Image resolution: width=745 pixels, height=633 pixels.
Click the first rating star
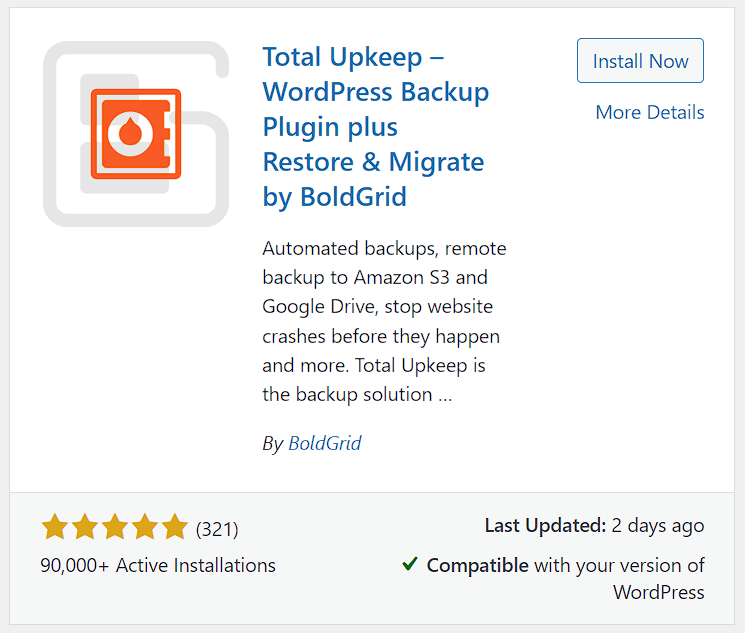pos(55,527)
